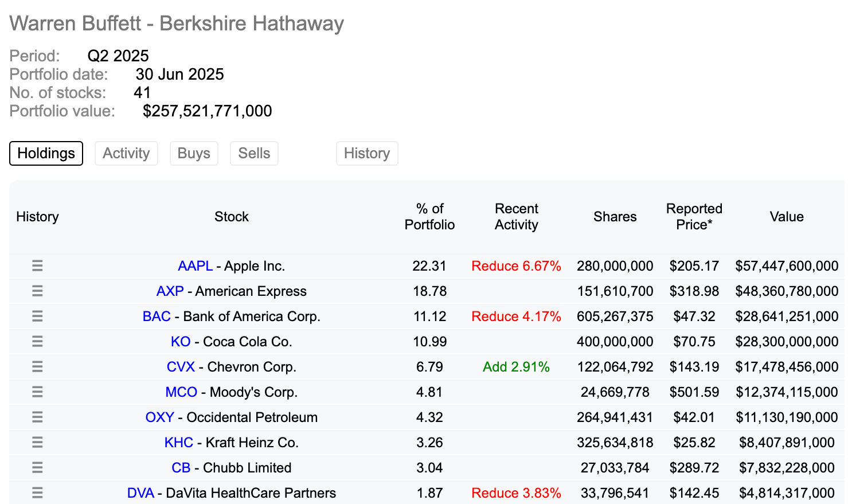Open the History tab button
This screenshot has height=504, width=848.
click(367, 153)
